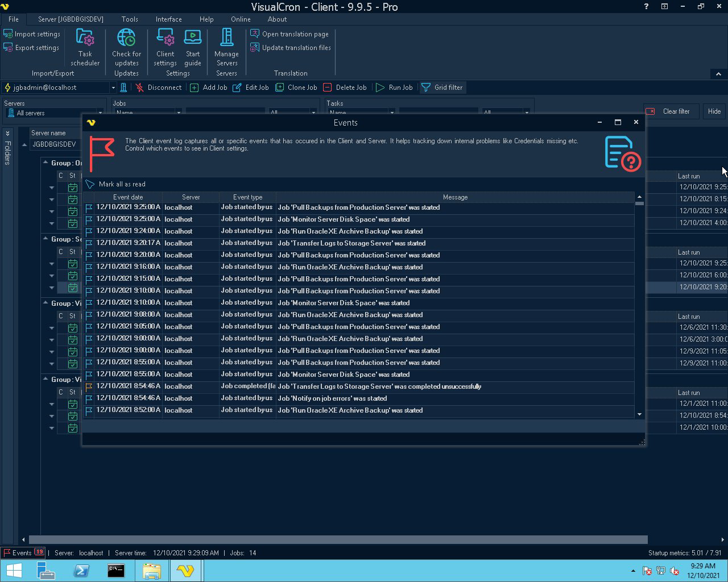Image resolution: width=728 pixels, height=582 pixels.
Task: Switch to the Interface tab
Action: click(x=168, y=19)
